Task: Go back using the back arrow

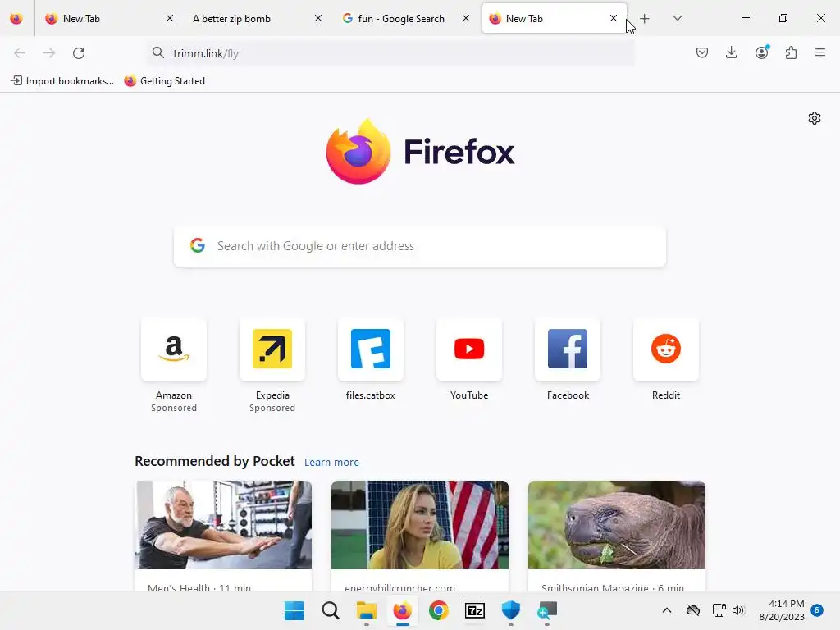Action: click(x=20, y=53)
